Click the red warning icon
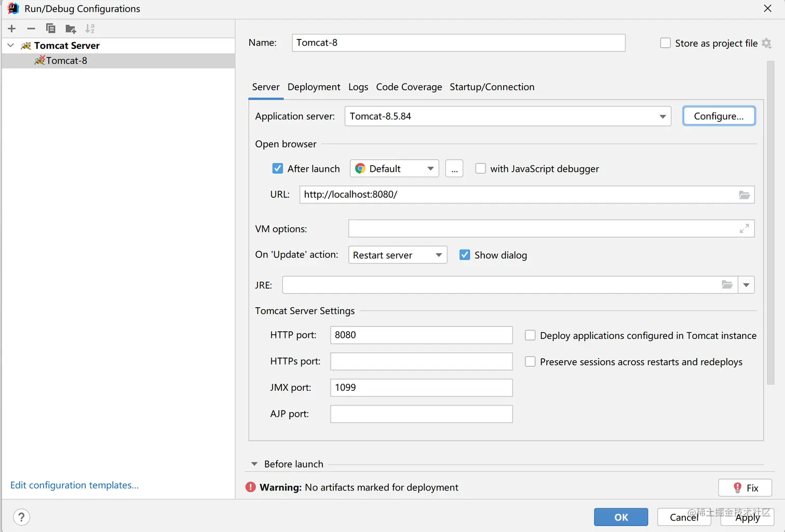The image size is (785, 532). point(251,487)
